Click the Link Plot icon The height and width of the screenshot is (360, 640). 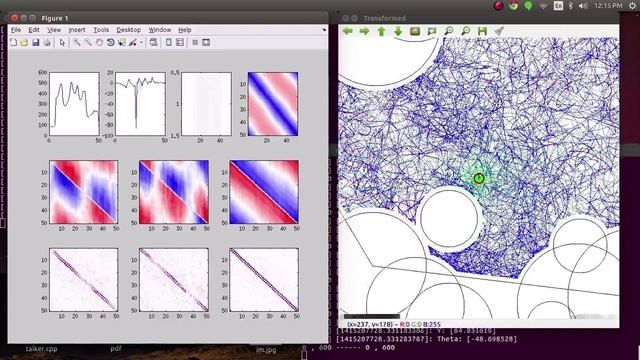(153, 42)
